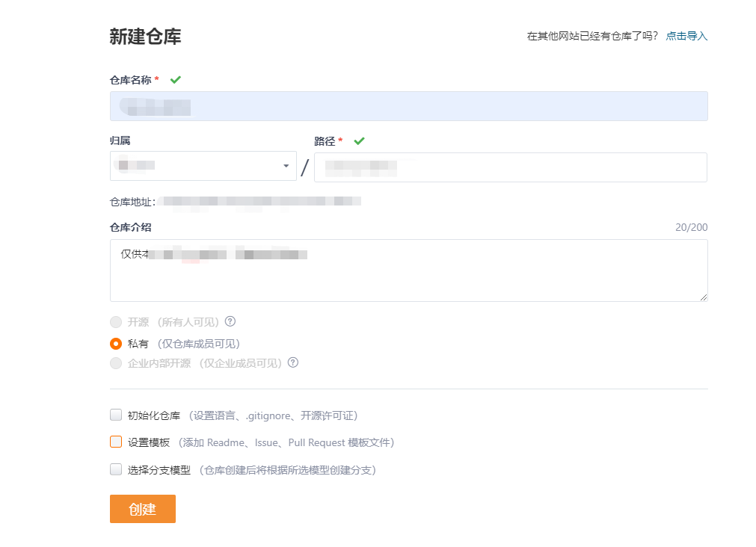The image size is (756, 547).
Task: Click the textarea resize handle
Action: 704,298
